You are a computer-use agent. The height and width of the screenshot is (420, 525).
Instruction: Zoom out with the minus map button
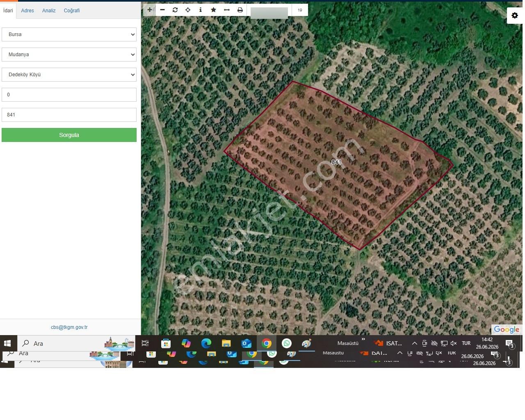(162, 10)
